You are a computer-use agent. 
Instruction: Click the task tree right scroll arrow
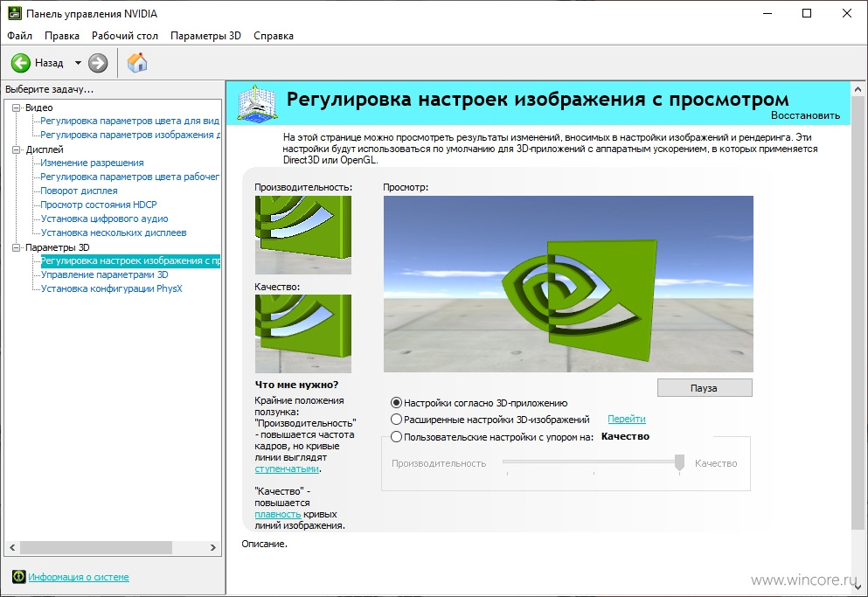tap(213, 547)
